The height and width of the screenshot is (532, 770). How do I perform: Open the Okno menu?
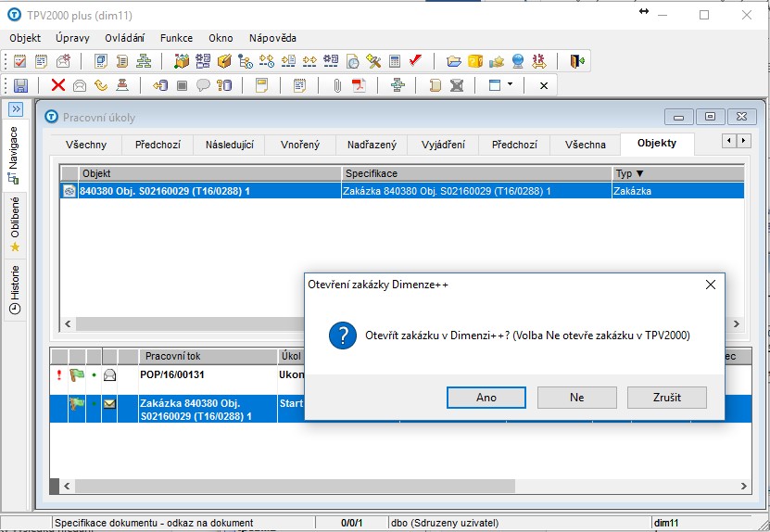(x=221, y=38)
